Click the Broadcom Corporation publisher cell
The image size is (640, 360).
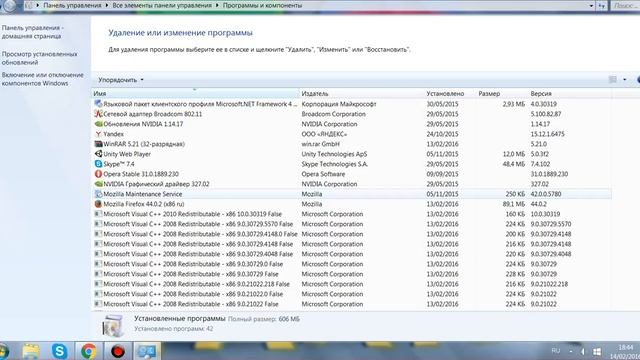click(x=334, y=114)
